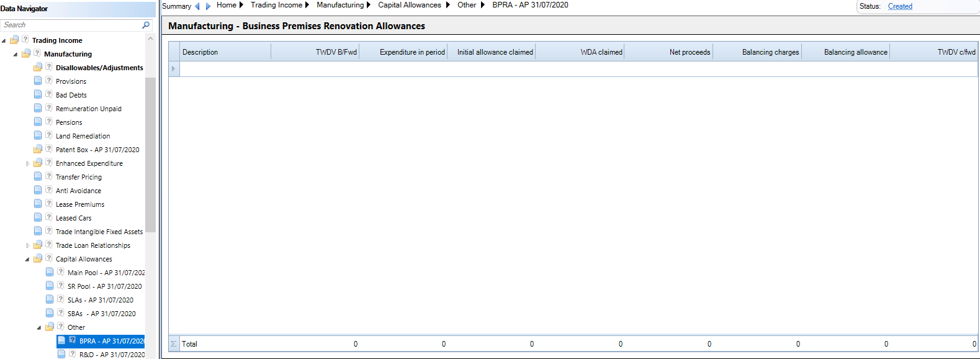Select Trade Loan Relationships in tree
The width and height of the screenshot is (980, 359).
click(93, 245)
